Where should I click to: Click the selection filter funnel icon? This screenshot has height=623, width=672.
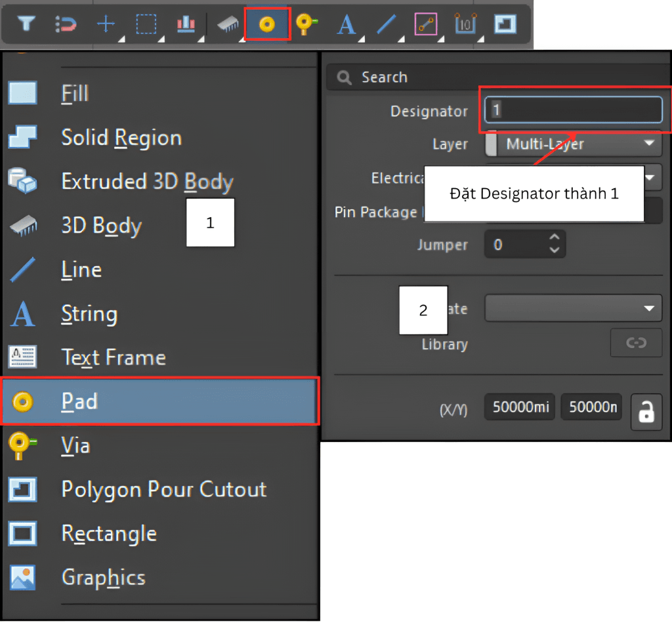pos(26,25)
